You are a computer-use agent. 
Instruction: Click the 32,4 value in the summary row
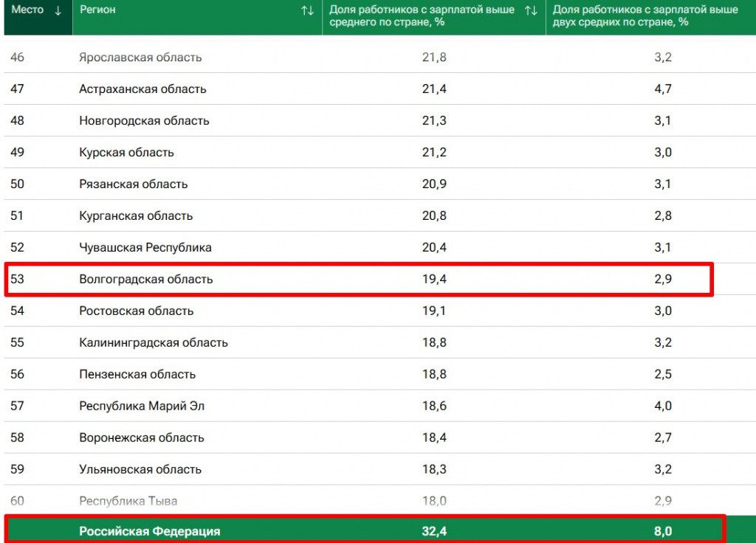tap(433, 531)
